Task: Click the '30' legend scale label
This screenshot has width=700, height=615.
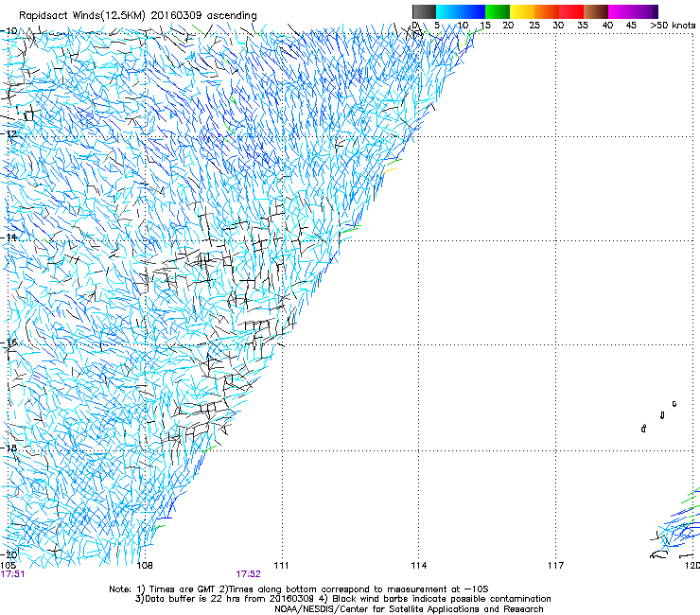Action: pyautogui.click(x=558, y=25)
